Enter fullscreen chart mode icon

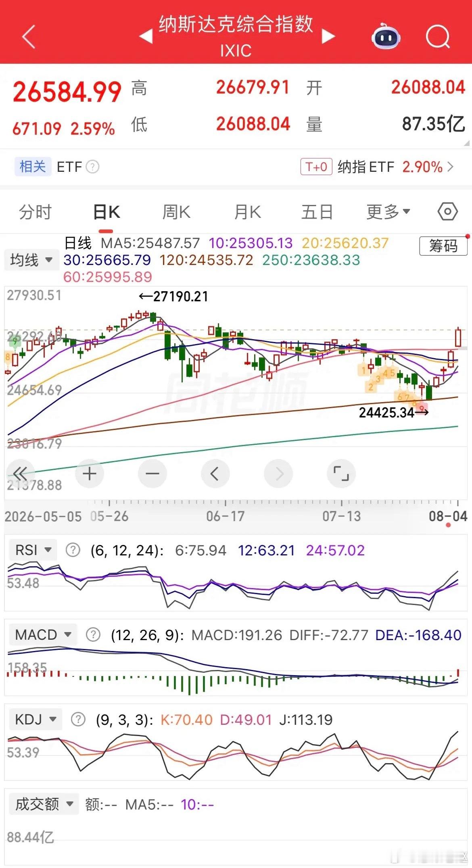341,474
